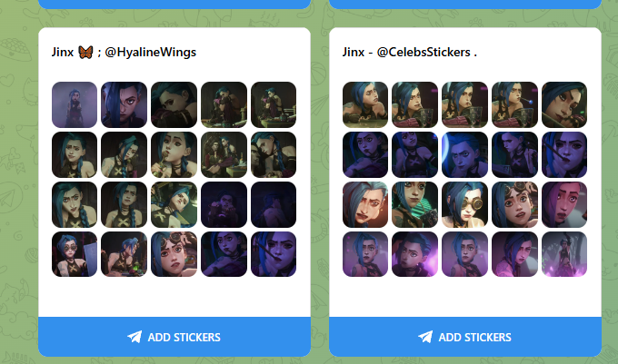This screenshot has width=618, height=364.
Task: Choose the last CelebsStickers sticker, Jinx standing in purple smoke
Action: (564, 254)
